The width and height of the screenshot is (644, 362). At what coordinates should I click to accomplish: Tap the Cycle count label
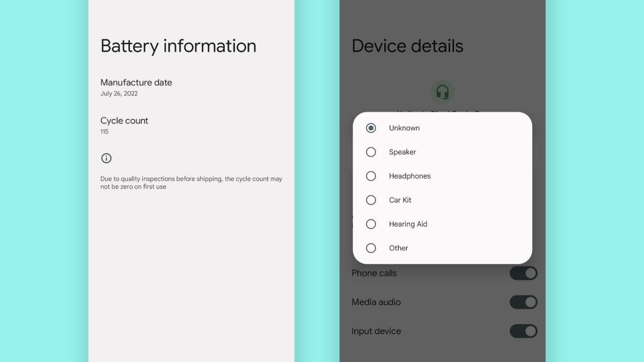pyautogui.click(x=125, y=121)
